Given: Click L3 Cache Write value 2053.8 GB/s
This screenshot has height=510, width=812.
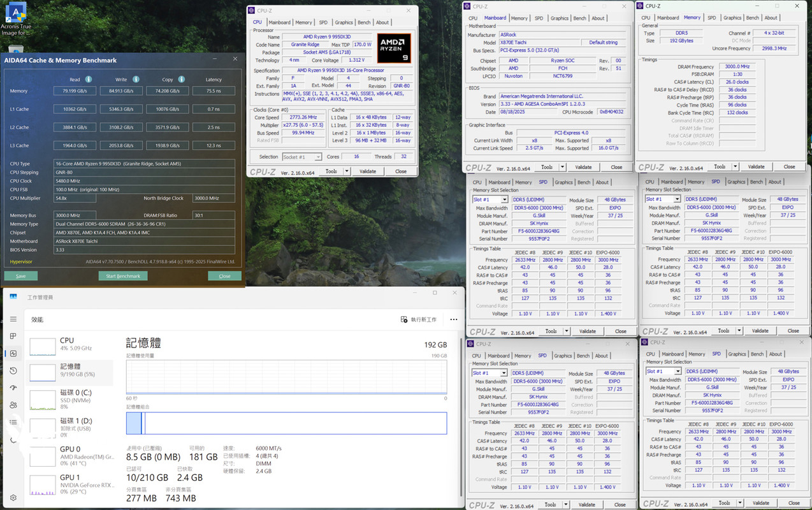Looking at the screenshot, I should [x=120, y=145].
